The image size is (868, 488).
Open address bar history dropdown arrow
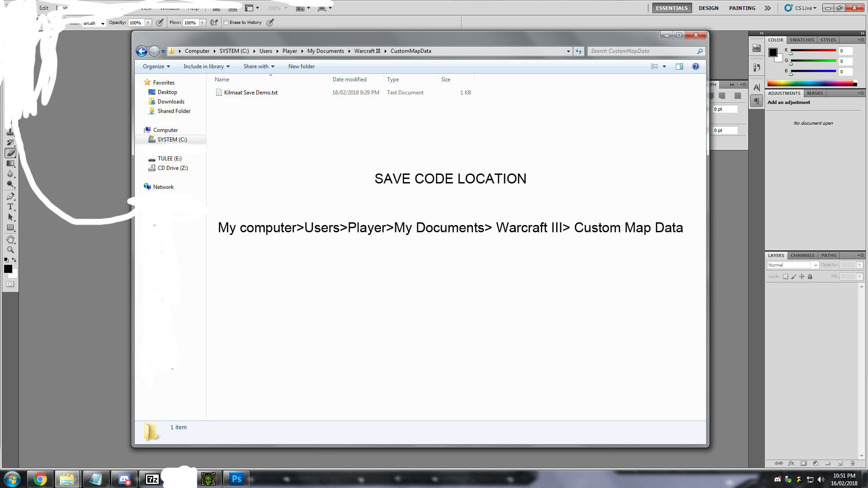click(568, 51)
